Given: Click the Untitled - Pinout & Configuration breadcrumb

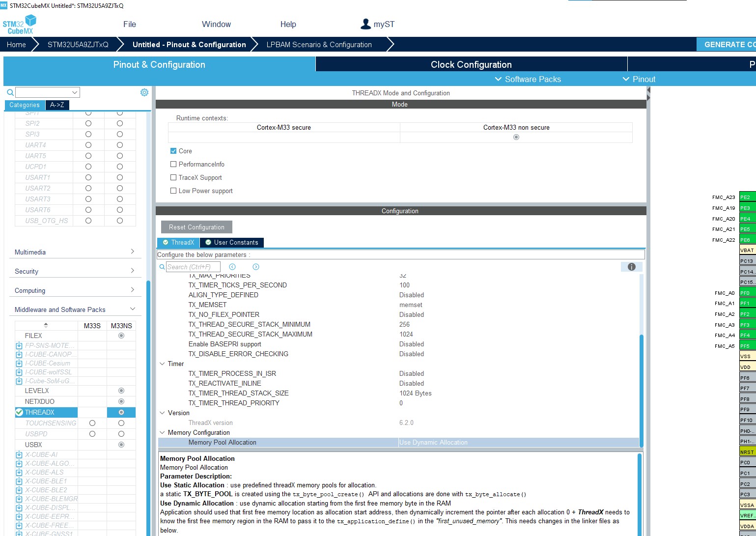Looking at the screenshot, I should tap(189, 44).
